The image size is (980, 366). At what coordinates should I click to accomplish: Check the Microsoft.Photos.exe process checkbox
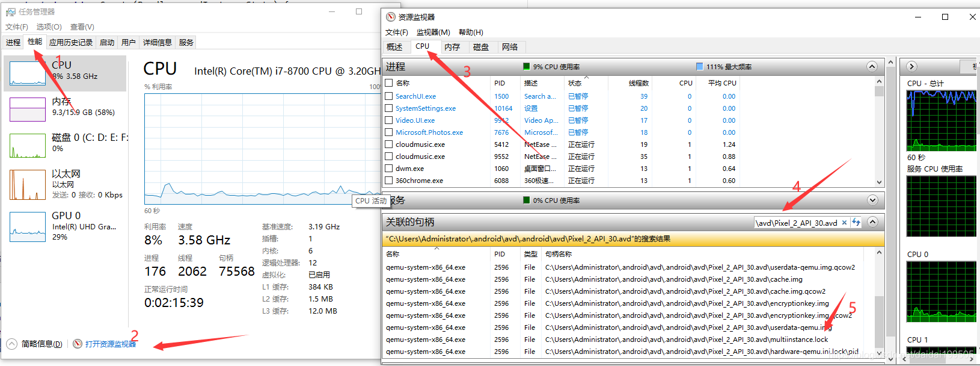(x=389, y=132)
